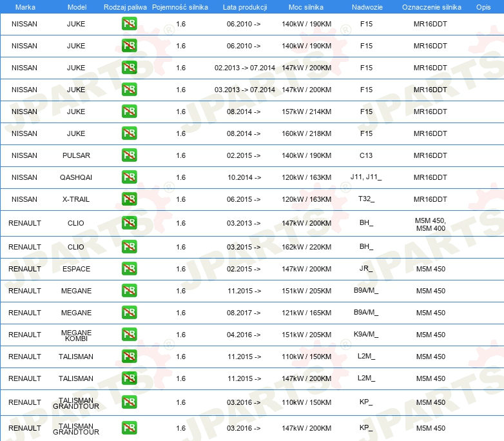504x441 pixels.
Task: Select the Moc silnika column header
Action: 306,6
